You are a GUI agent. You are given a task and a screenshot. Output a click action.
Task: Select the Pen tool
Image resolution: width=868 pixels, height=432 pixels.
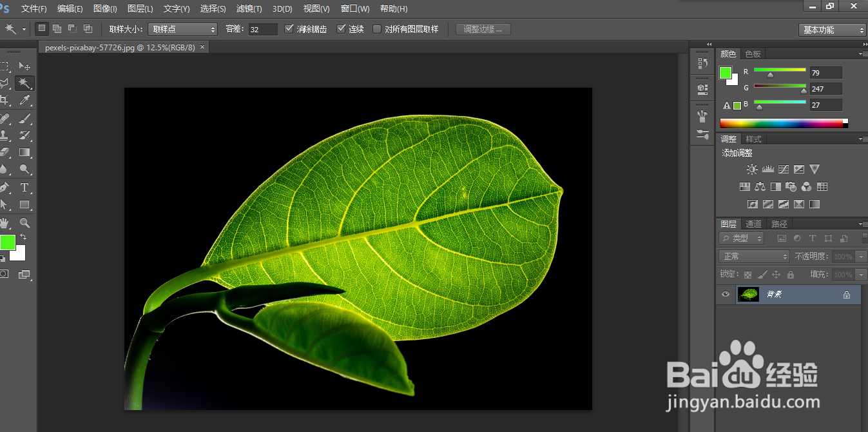[5, 188]
